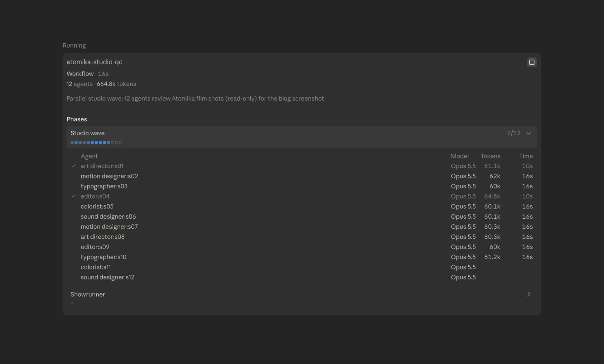Select the art director:s08 agent row
604x364 pixels.
tap(302, 237)
